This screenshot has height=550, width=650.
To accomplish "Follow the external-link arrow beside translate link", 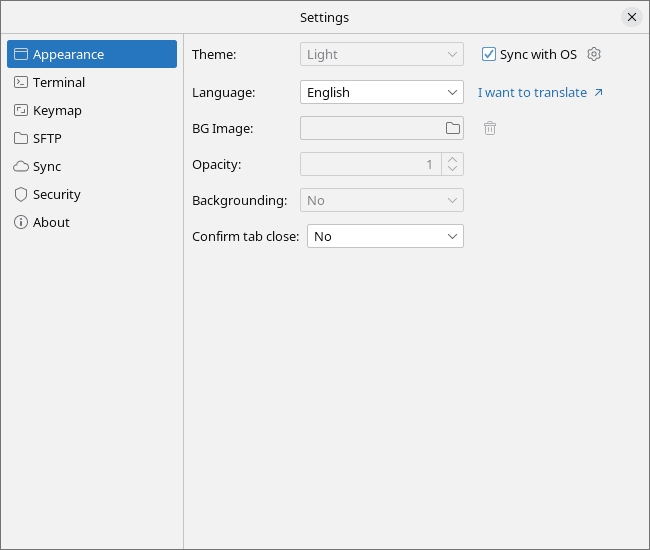I will [598, 92].
